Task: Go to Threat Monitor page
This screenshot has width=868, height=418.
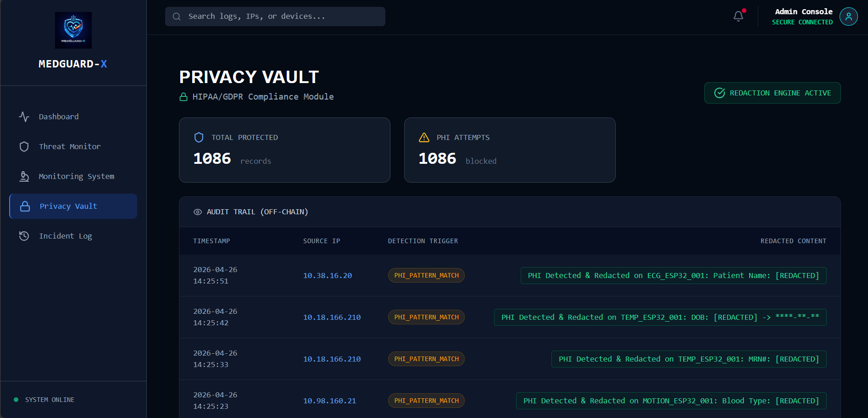Action: pyautogui.click(x=69, y=146)
